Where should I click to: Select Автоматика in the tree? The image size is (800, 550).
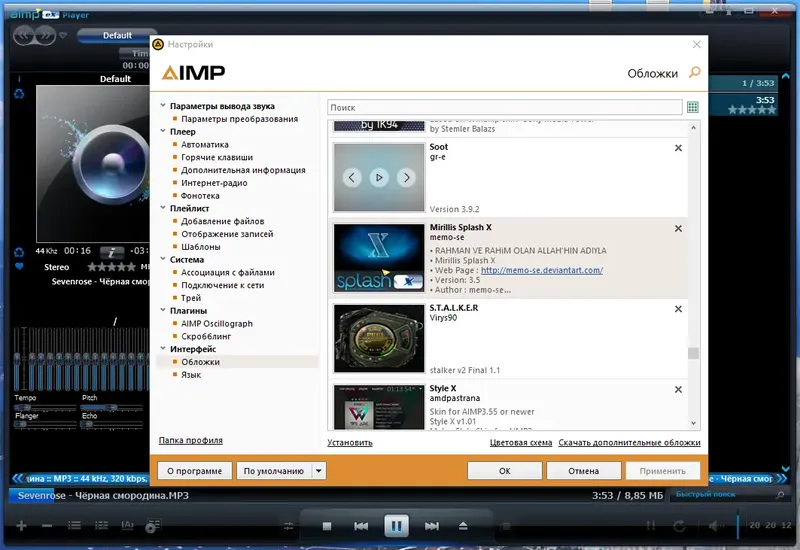click(x=205, y=144)
